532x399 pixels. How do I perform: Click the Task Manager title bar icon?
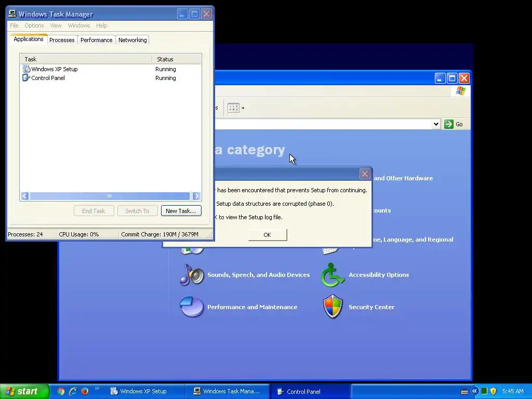tap(12, 14)
